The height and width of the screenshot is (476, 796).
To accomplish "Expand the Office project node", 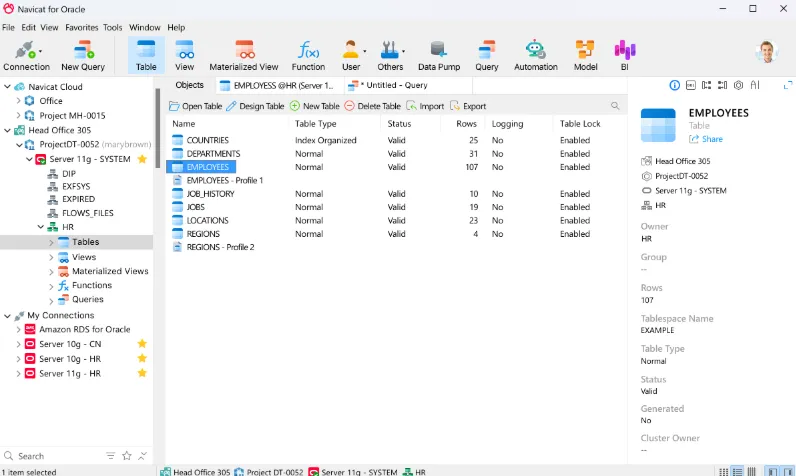I will (18, 101).
